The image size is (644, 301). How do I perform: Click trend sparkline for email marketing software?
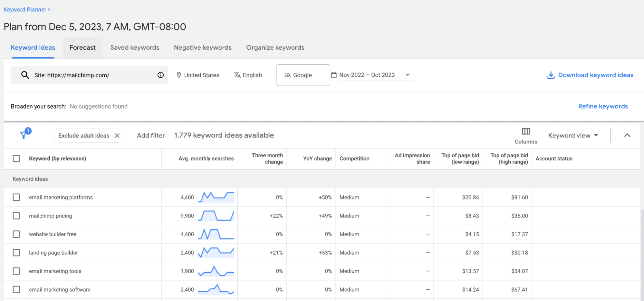point(216,289)
